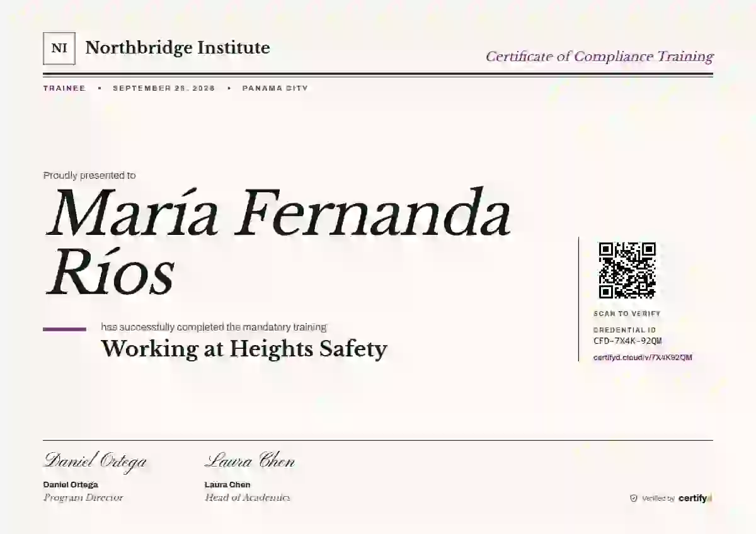Click the QR code to verify

point(627,271)
